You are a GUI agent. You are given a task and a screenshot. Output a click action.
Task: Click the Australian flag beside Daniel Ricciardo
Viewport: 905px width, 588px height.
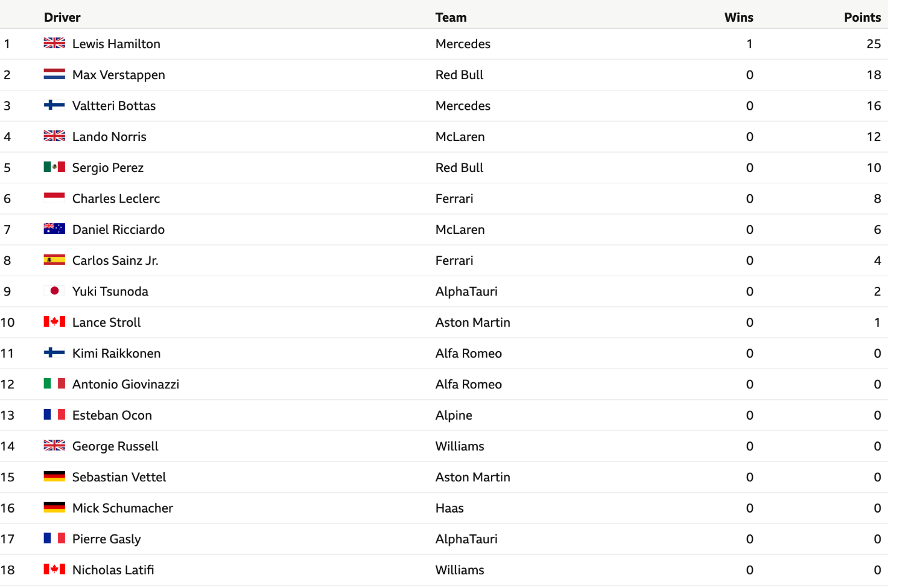point(54,229)
